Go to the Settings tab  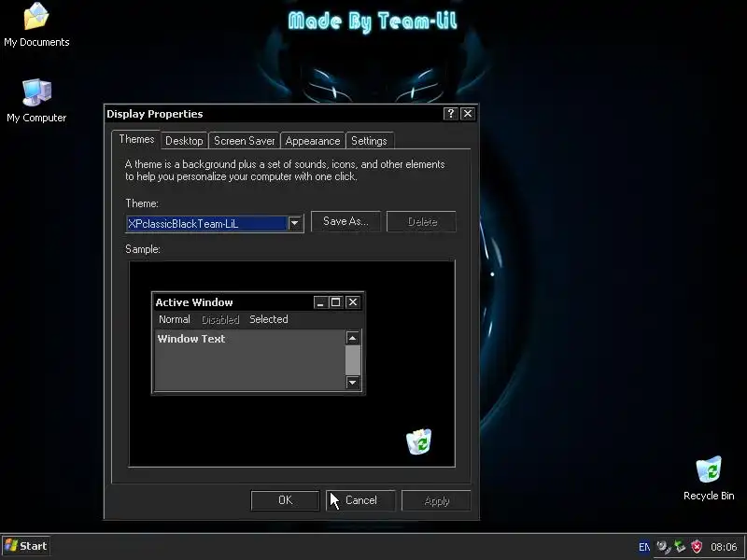click(x=369, y=141)
